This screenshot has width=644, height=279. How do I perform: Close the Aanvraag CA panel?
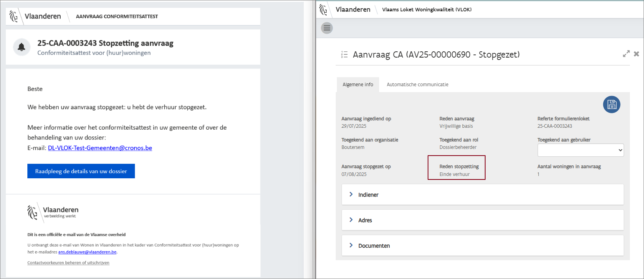click(637, 54)
